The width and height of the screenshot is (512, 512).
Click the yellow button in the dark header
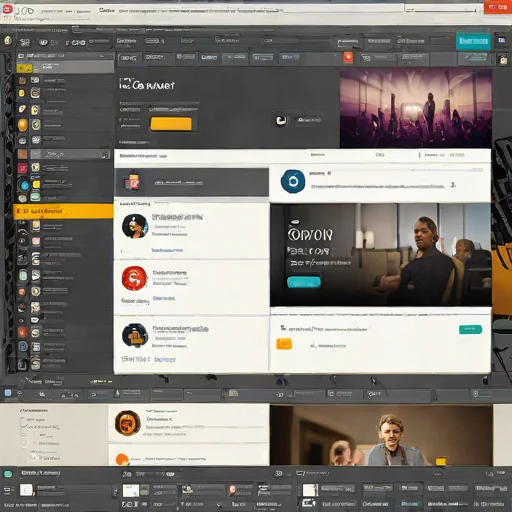point(171,124)
